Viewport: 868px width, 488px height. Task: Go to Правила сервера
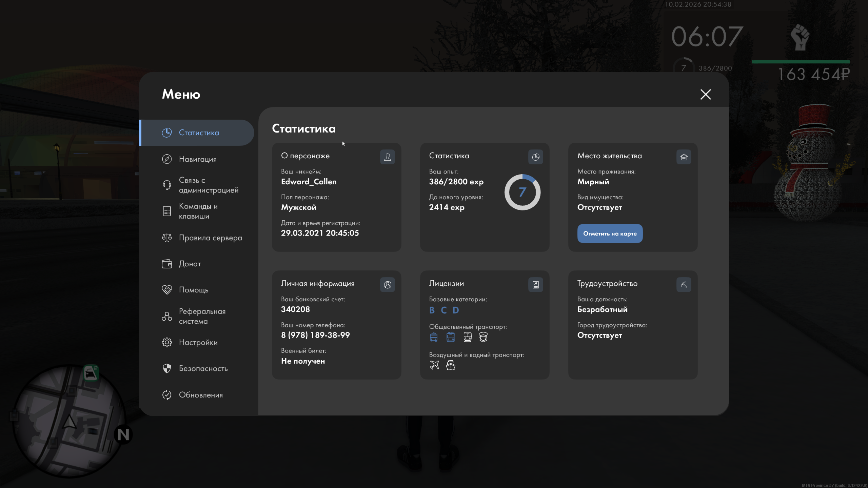point(210,238)
